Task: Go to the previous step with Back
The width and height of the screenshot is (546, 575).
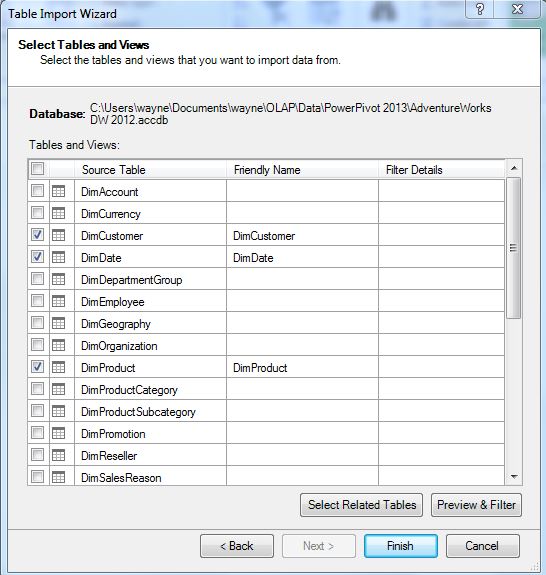Action: point(237,546)
